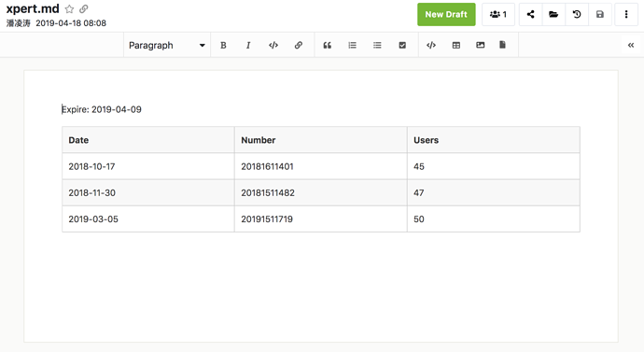Create an ordered list
Image resolution: width=644 pixels, height=352 pixels.
(353, 45)
